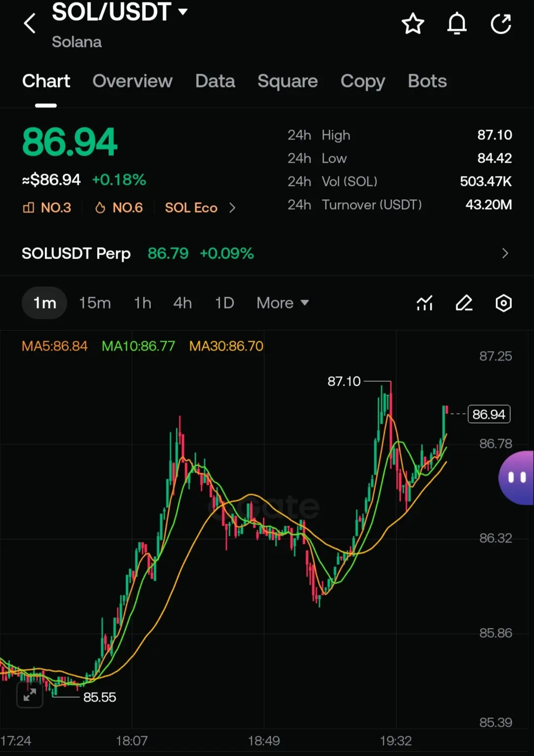
Task: Open SOLUSDT Perp row chevron
Action: click(505, 254)
